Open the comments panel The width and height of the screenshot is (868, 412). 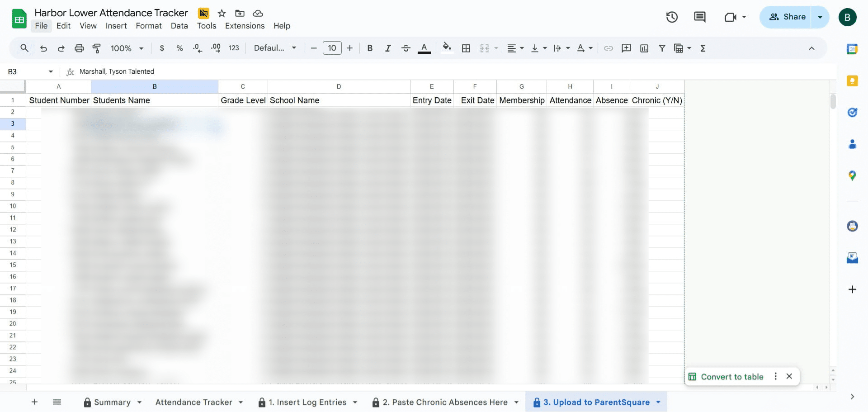(700, 17)
